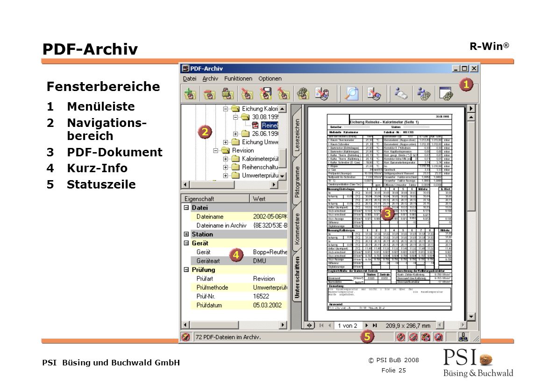Click the grayed single user toolbar icon
Image resolution: width=555 pixels, height=392 pixels.
tap(401, 94)
